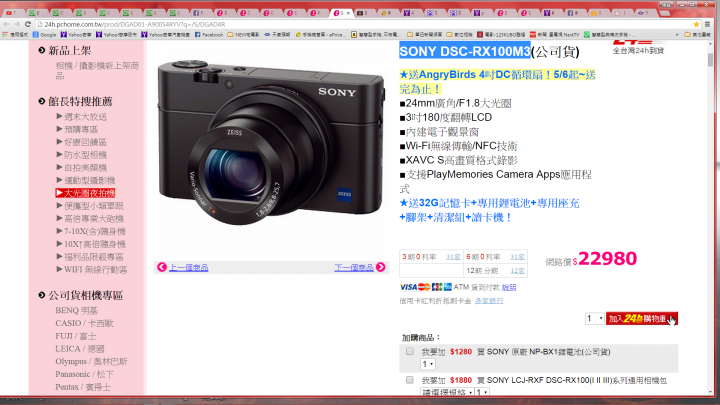Screen dimensions: 720x405
Task: Click the VISA payment logo
Action: (x=408, y=287)
